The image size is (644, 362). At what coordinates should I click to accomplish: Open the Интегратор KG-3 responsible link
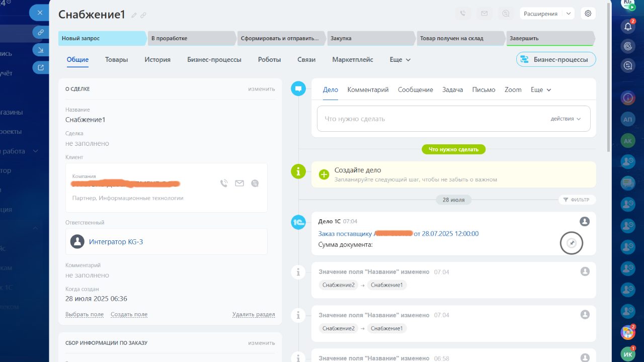(116, 242)
